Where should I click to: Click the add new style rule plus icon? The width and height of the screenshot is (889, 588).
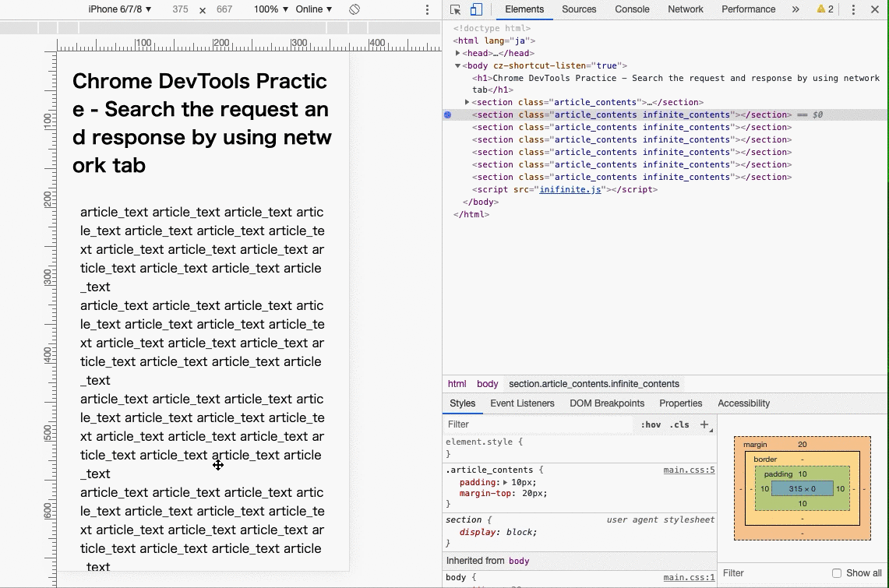pyautogui.click(x=704, y=424)
